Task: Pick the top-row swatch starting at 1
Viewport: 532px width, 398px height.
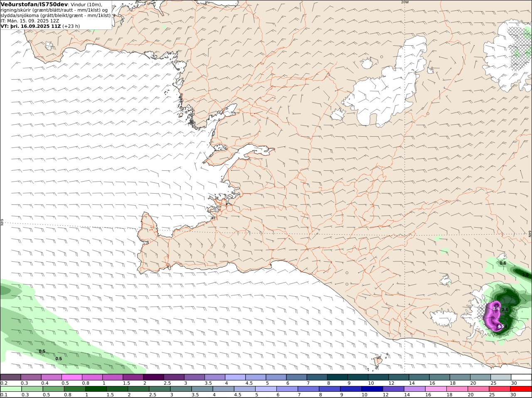Action: pyautogui.click(x=112, y=377)
